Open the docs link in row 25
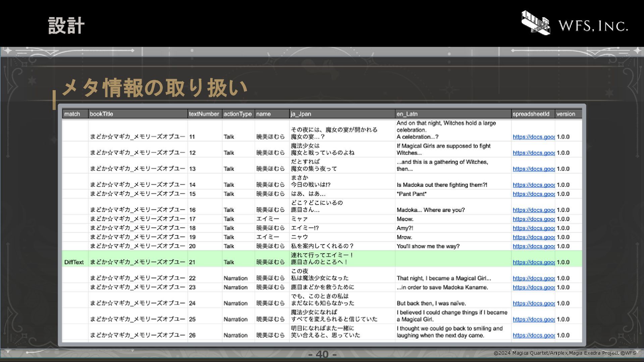The image size is (644, 362). click(x=534, y=319)
